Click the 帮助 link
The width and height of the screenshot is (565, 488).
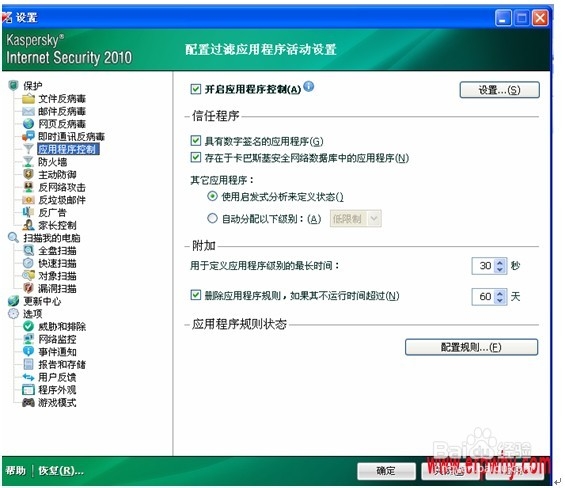(16, 470)
